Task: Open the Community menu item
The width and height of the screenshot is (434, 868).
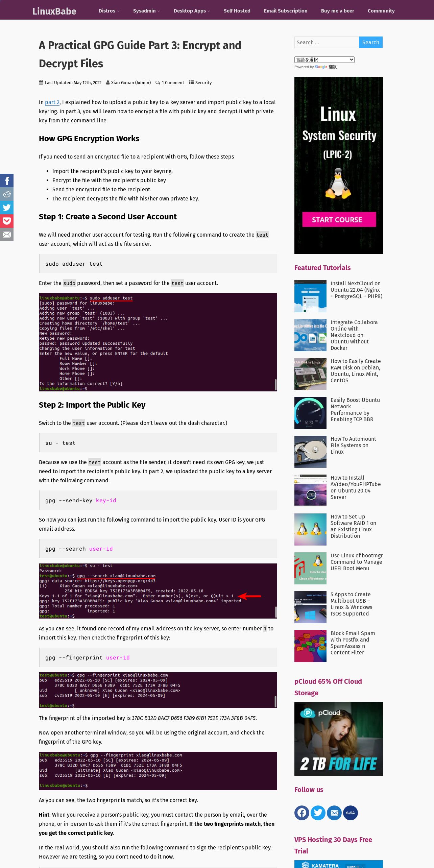Action: 381,11
